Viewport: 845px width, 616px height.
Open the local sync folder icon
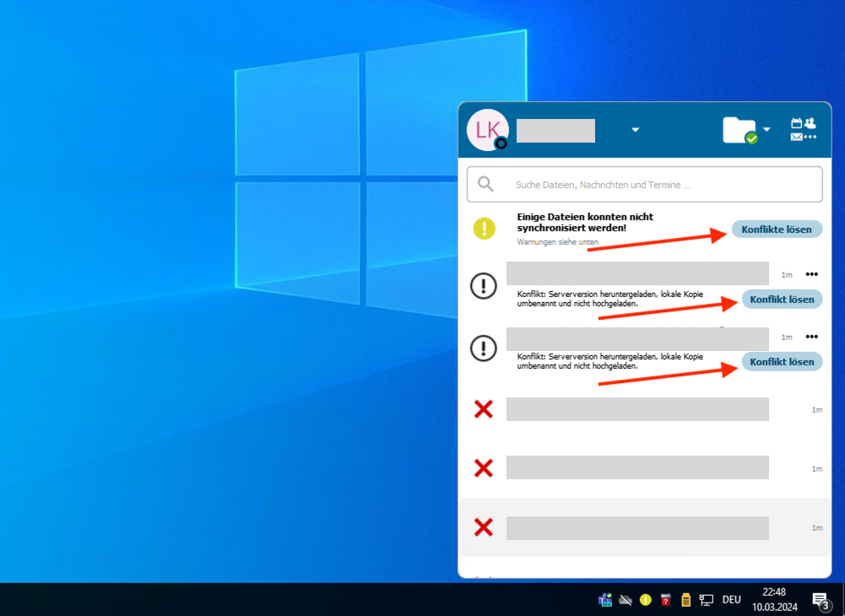pyautogui.click(x=739, y=130)
